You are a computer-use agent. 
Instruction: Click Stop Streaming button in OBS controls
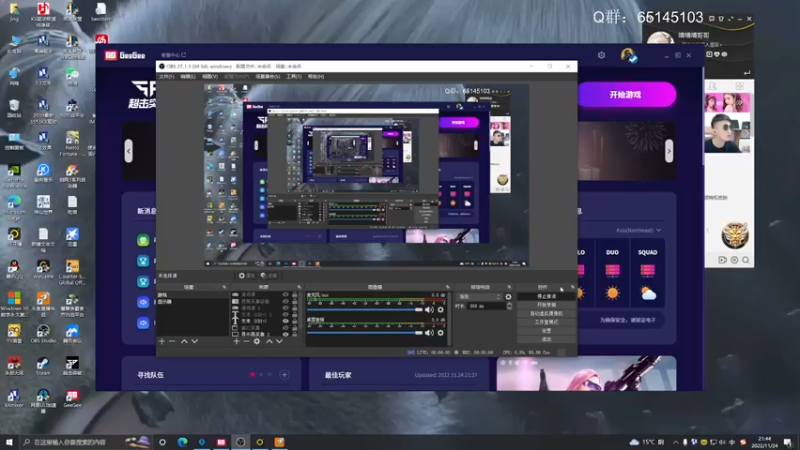click(546, 296)
